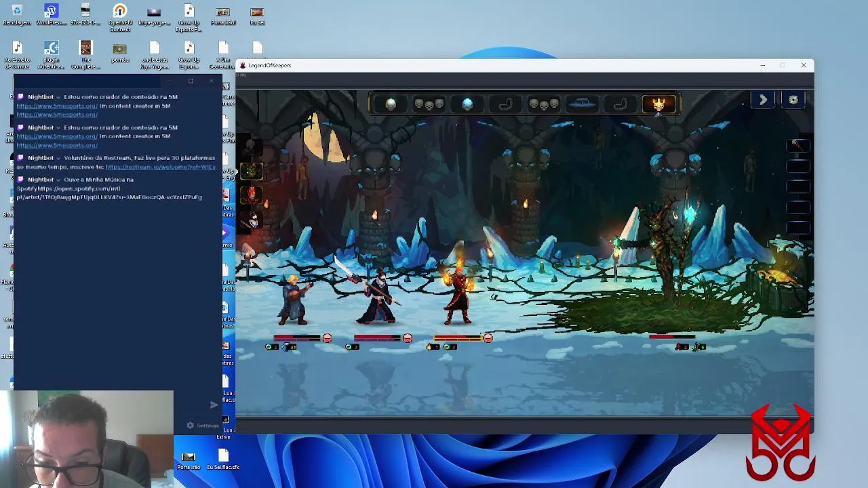Viewport: 868px width, 488px height.
Task: Click the staff item in the right slot column
Action: [798, 145]
